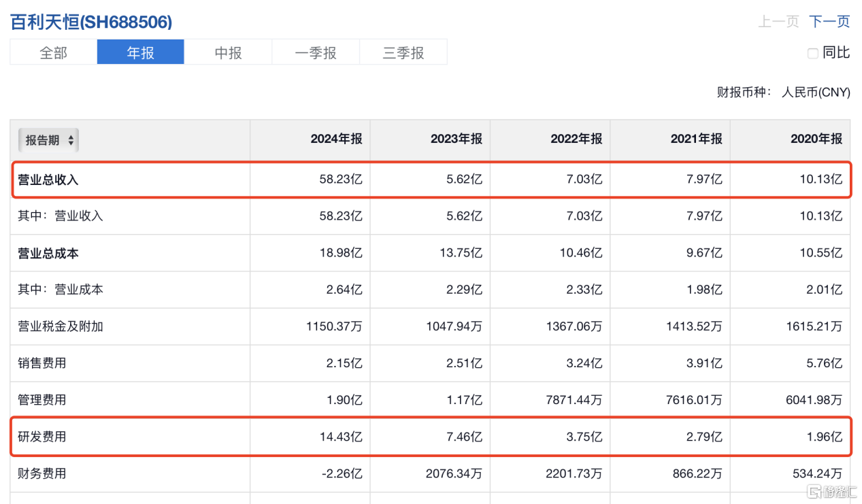Click the 2020年报 column header
The width and height of the screenshot is (862, 504).
click(x=816, y=139)
